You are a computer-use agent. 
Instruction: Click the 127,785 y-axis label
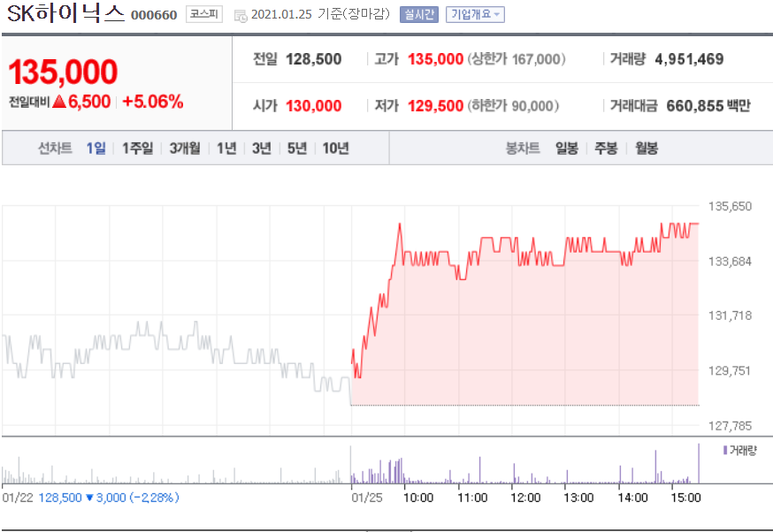coord(730,426)
